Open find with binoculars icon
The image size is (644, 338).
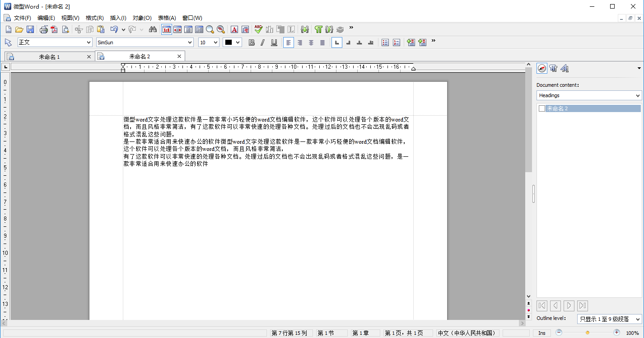tap(153, 29)
